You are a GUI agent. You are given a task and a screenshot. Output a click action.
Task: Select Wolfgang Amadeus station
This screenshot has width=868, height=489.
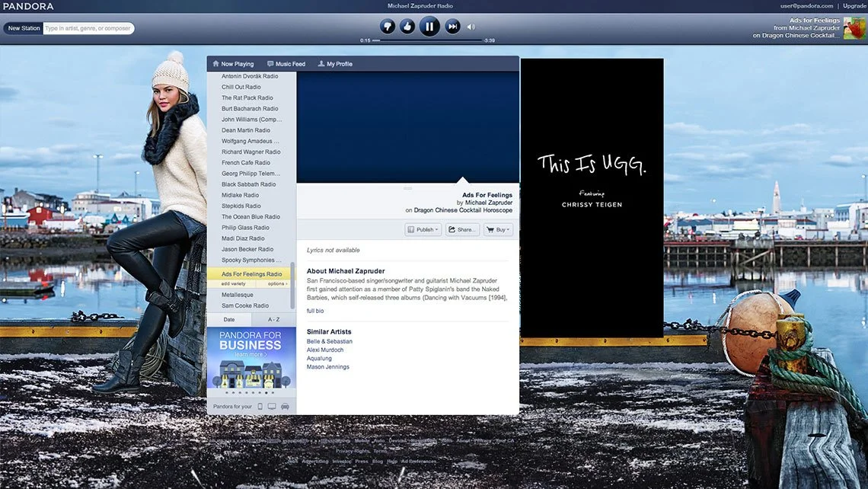250,141
